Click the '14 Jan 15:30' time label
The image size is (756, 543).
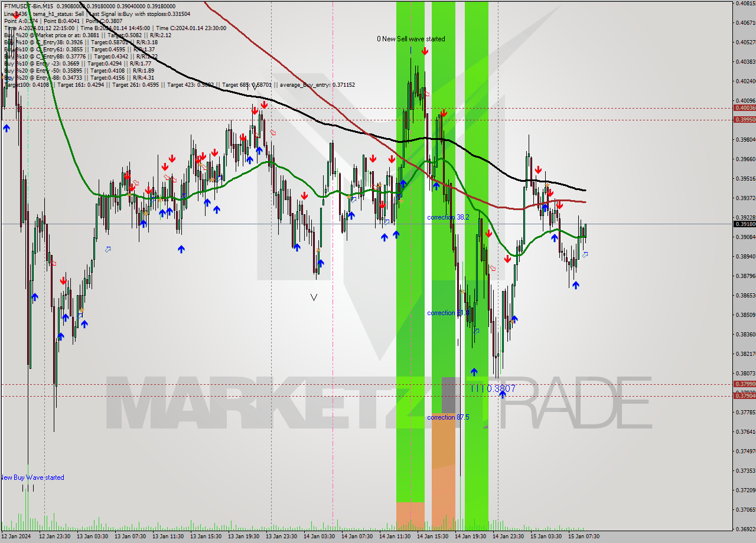pos(432,537)
